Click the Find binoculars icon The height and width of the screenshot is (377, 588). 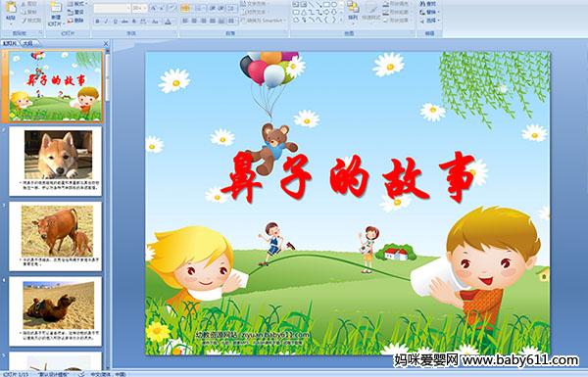pos(428,4)
